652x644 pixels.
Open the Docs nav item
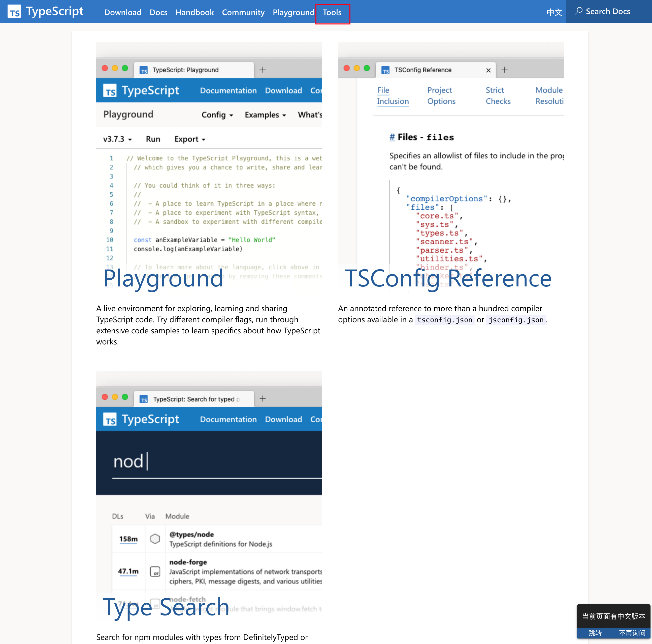(x=158, y=12)
